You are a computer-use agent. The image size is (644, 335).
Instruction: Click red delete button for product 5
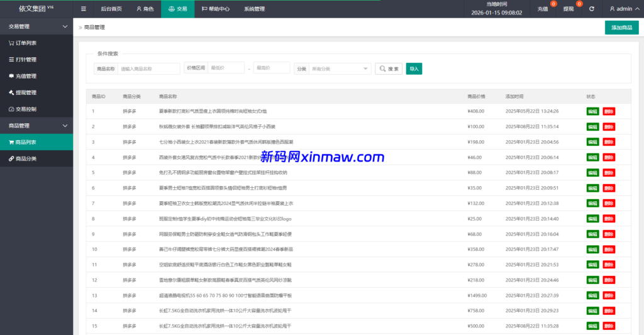coord(609,172)
